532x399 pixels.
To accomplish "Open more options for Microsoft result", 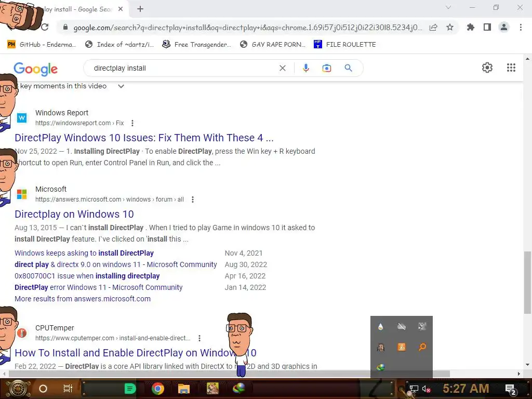I will coord(192,199).
